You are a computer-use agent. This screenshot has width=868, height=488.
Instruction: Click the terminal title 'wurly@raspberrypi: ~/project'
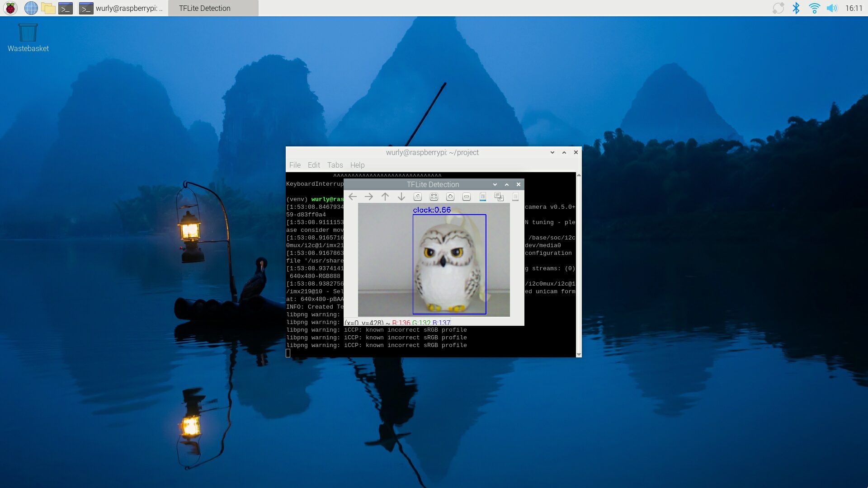(432, 152)
